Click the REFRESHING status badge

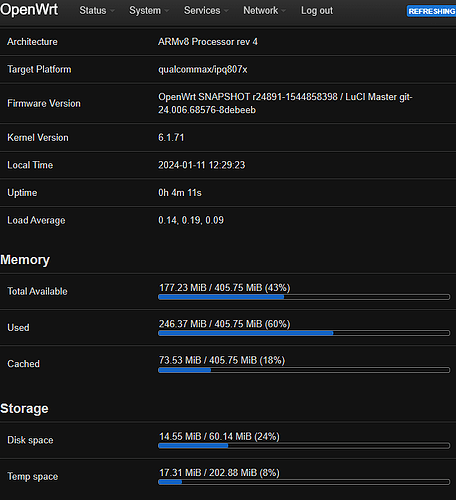point(431,11)
